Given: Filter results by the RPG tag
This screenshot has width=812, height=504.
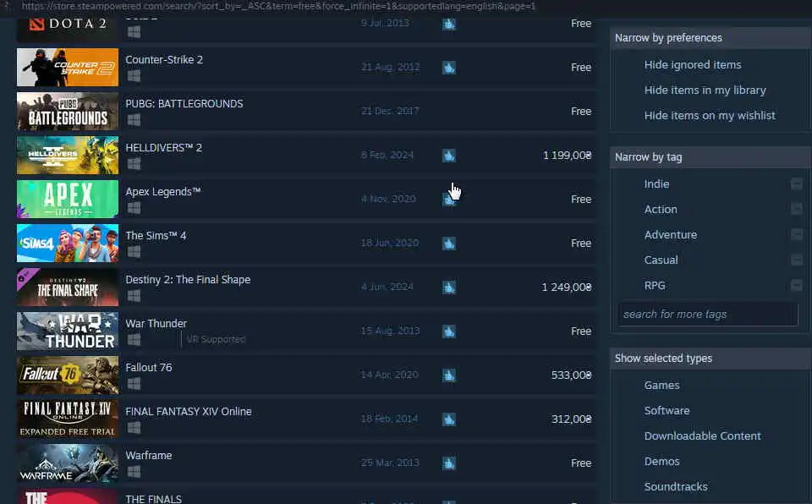Looking at the screenshot, I should coord(655,286).
